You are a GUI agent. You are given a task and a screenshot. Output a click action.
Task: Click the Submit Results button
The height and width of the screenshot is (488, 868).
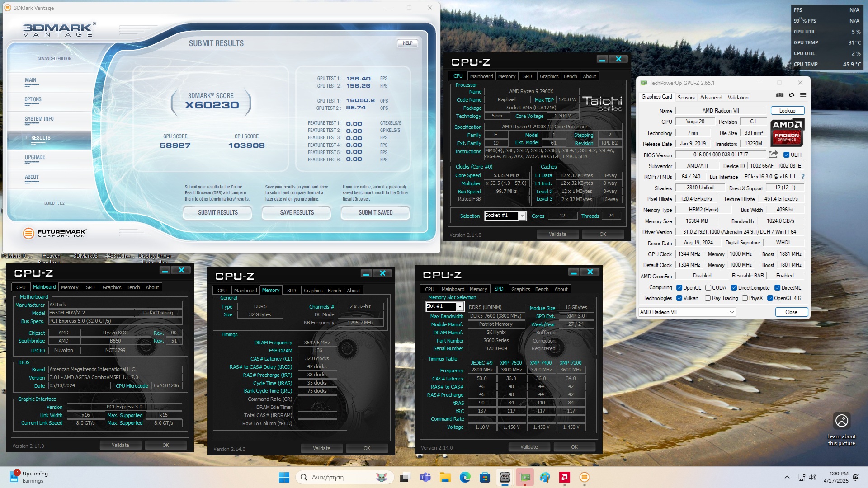pos(217,213)
